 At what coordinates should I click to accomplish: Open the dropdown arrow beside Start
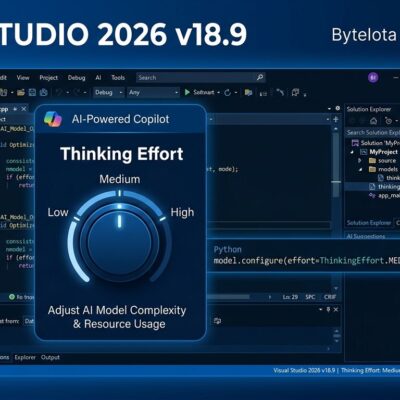tap(219, 93)
